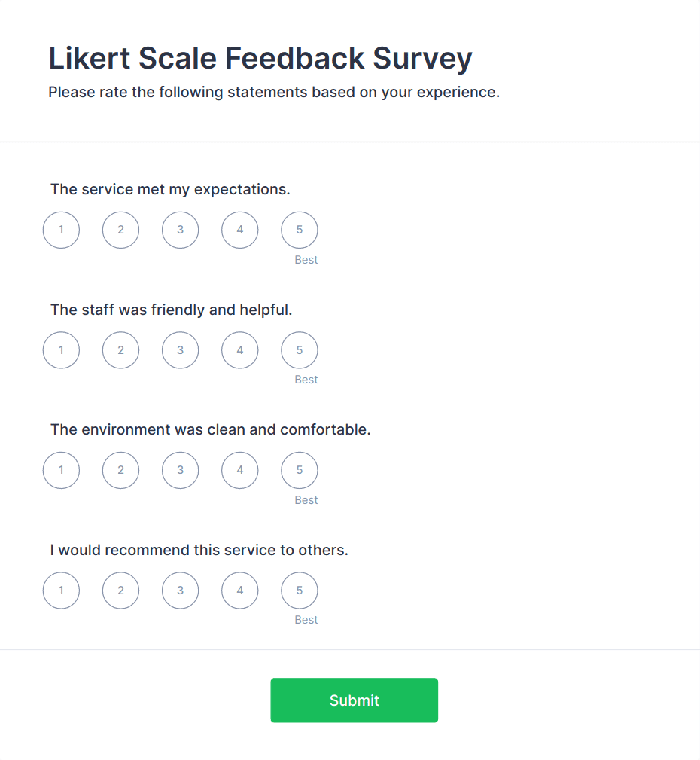Image resolution: width=700 pixels, height=760 pixels.
Task: Rate the environment statement as 3
Action: pyautogui.click(x=180, y=470)
